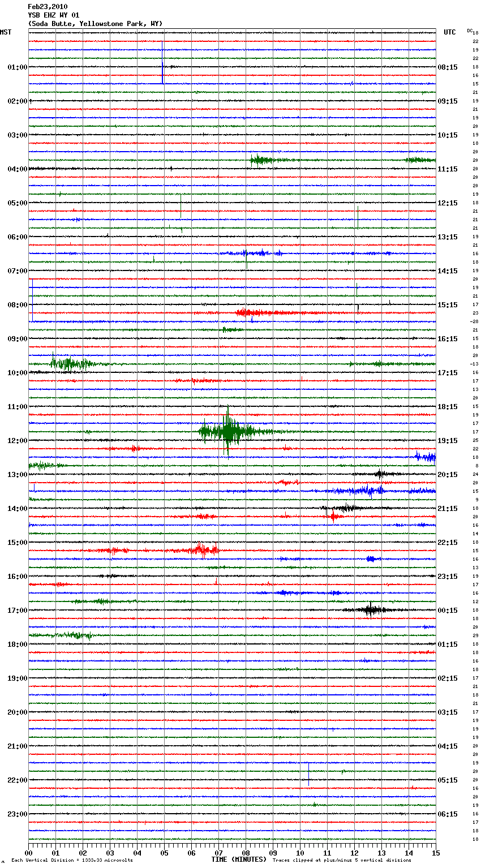
Task: Click the "23:15" UTC time label
Action: point(448,577)
